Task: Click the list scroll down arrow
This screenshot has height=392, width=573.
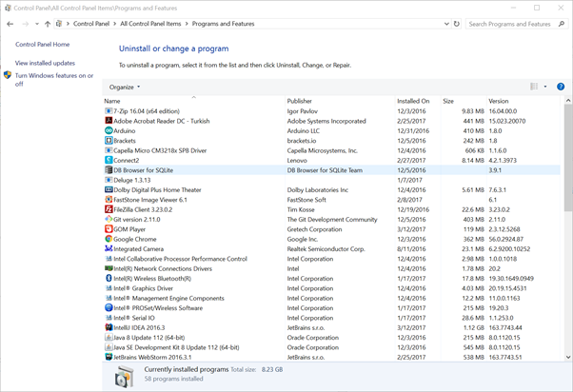Action: 568,357
